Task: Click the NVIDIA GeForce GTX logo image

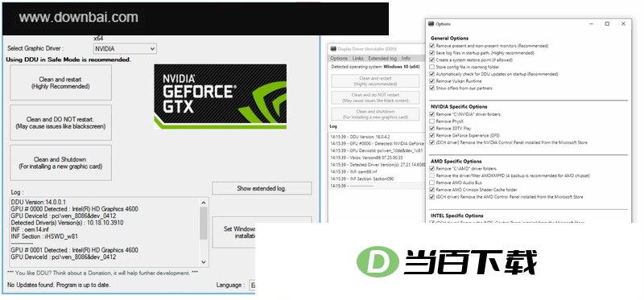Action: point(220,97)
